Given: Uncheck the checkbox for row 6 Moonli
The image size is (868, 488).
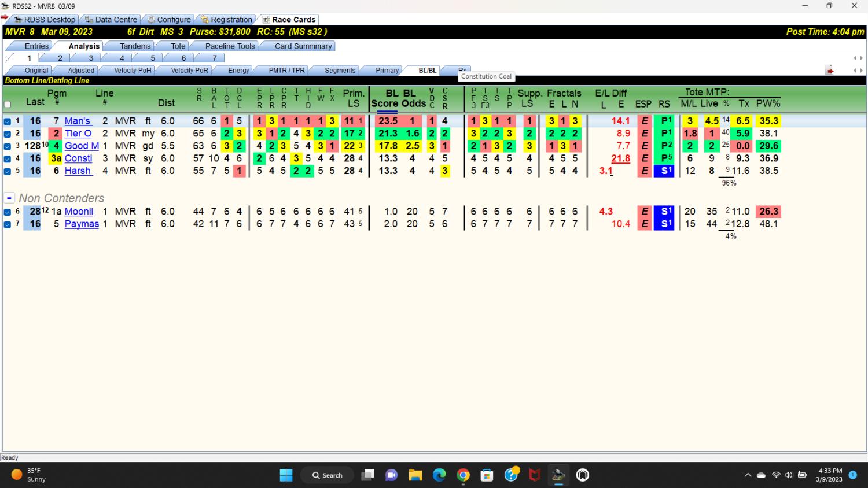Looking at the screenshot, I should 8,212.
